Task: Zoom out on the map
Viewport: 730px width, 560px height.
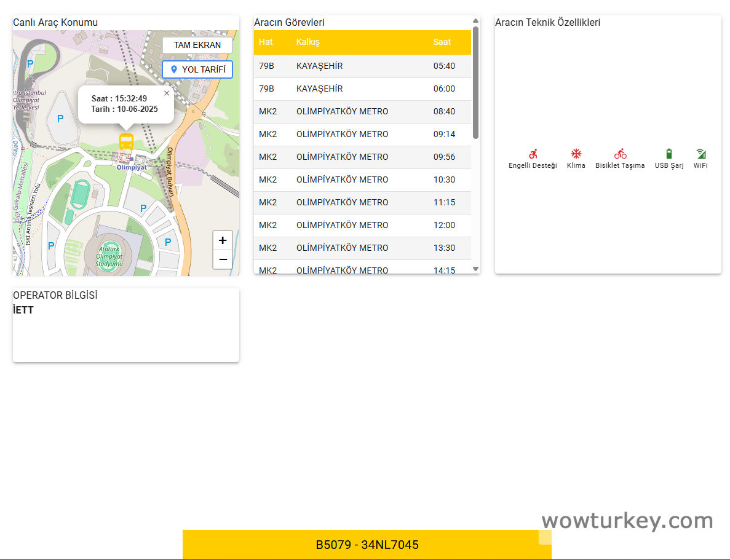Action: 223,259
